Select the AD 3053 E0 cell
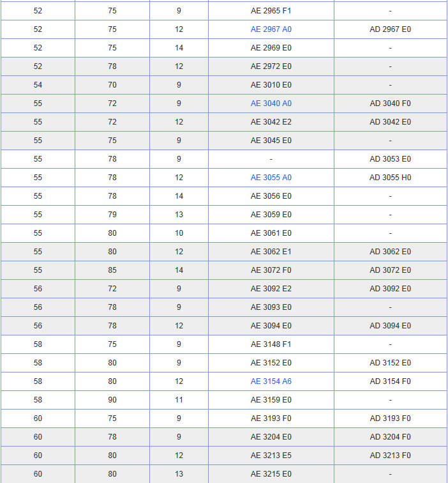 (x=390, y=159)
